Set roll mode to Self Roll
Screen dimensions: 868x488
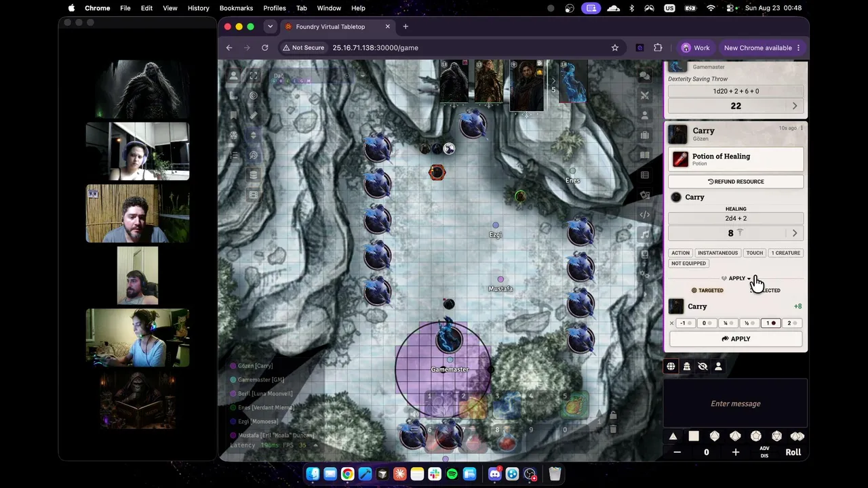(718, 367)
